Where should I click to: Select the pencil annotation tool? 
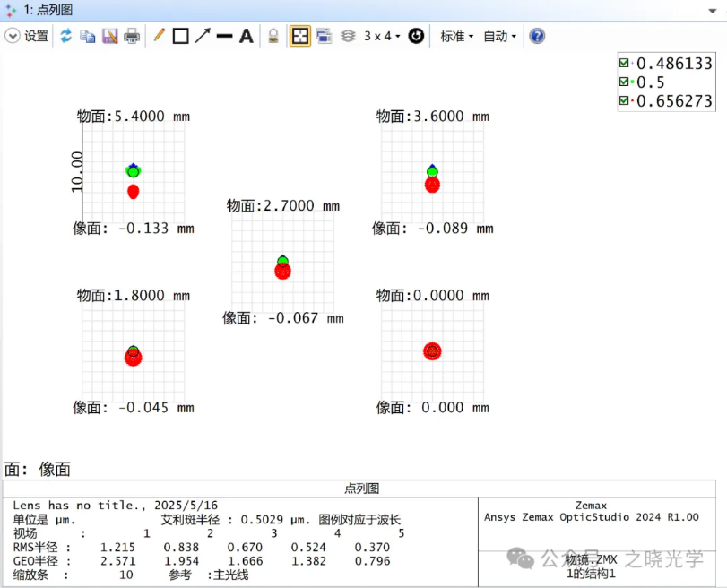[x=159, y=36]
